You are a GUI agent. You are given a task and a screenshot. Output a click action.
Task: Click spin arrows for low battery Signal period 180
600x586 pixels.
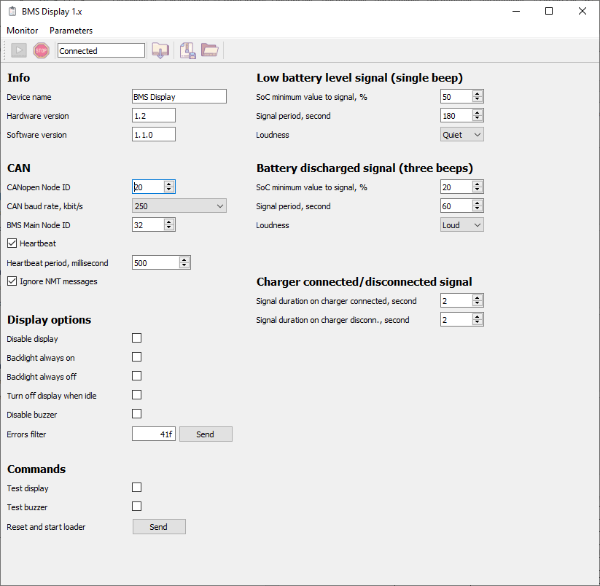point(477,116)
